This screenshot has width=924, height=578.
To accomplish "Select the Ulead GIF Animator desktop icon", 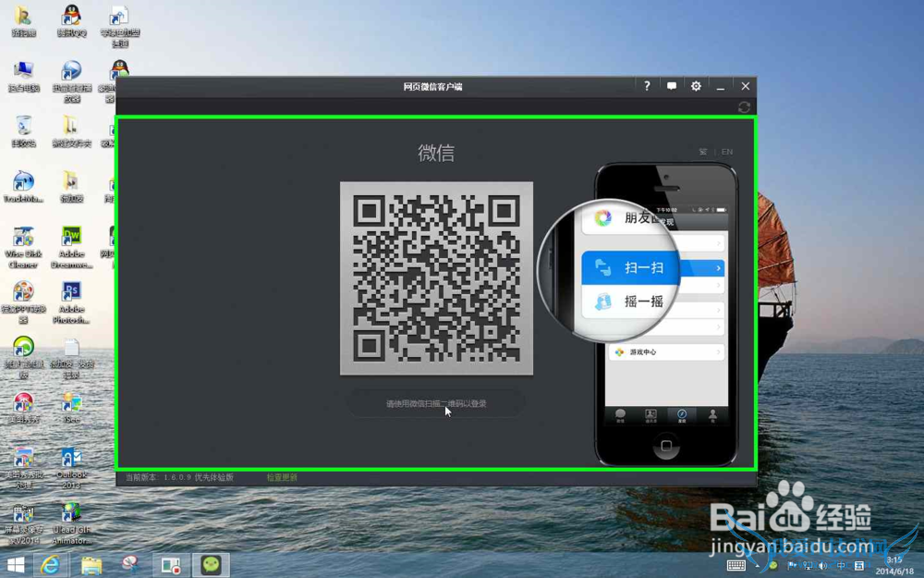I will pos(71,523).
